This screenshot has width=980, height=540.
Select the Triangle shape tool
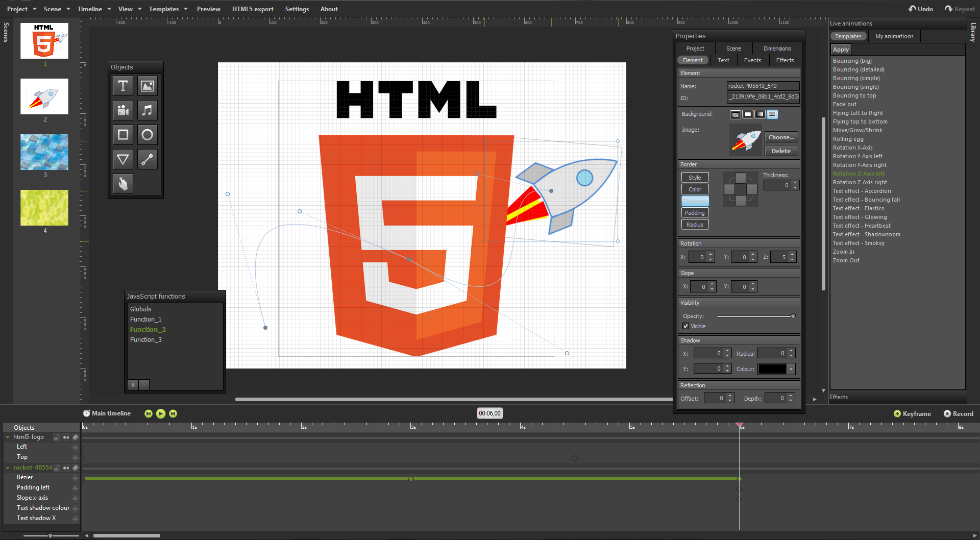[122, 159]
